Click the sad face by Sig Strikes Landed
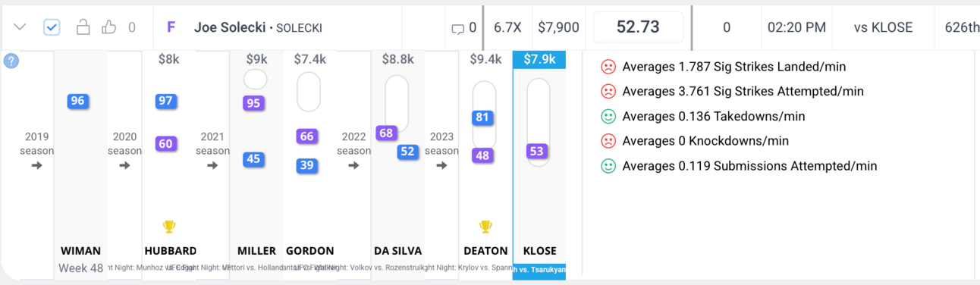 click(x=608, y=67)
